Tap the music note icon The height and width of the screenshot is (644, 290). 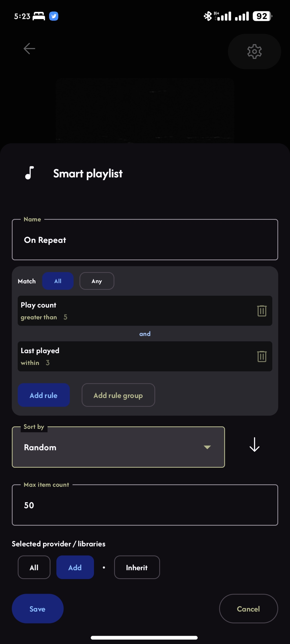tap(30, 173)
